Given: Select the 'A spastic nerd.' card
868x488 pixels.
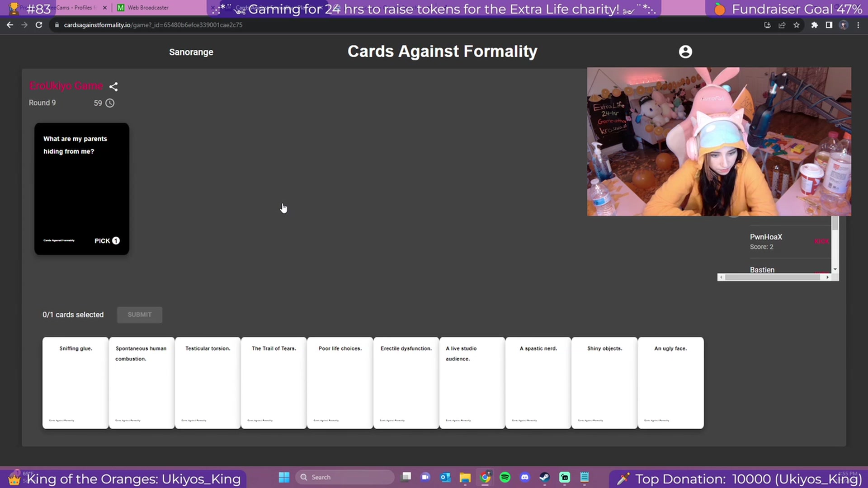Looking at the screenshot, I should 538,383.
